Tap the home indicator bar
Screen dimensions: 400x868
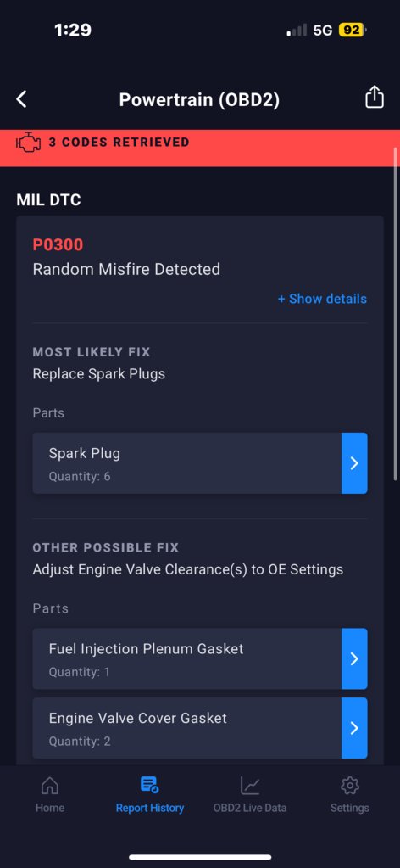click(200, 857)
